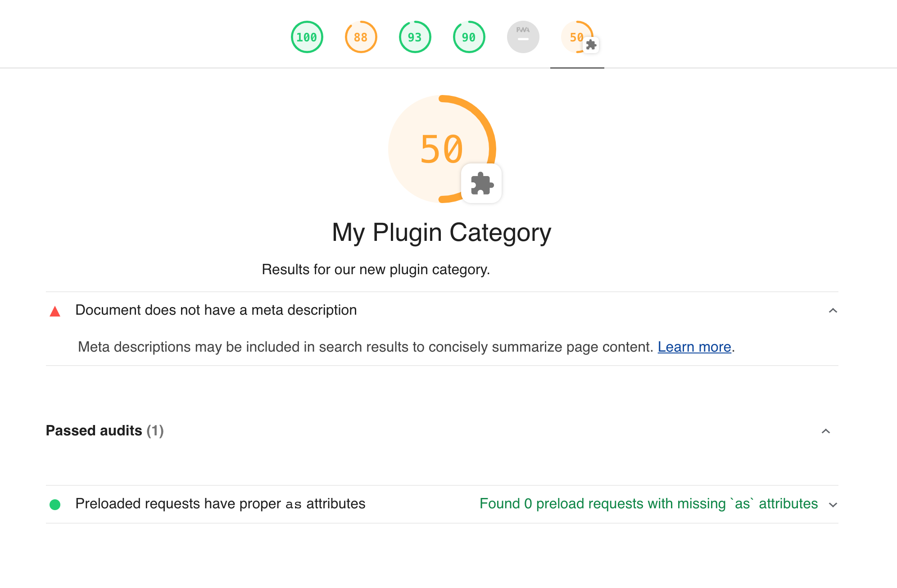
Task: Collapse the Passed audits section chevron
Action: click(826, 431)
